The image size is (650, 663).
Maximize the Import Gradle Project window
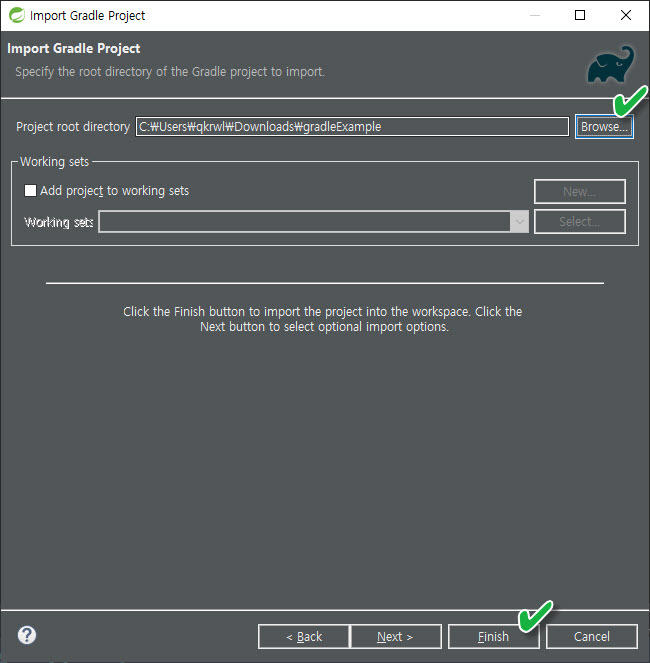[580, 15]
